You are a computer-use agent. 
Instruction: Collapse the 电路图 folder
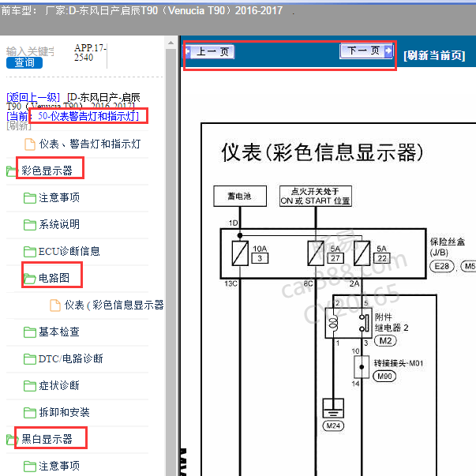pyautogui.click(x=54, y=278)
